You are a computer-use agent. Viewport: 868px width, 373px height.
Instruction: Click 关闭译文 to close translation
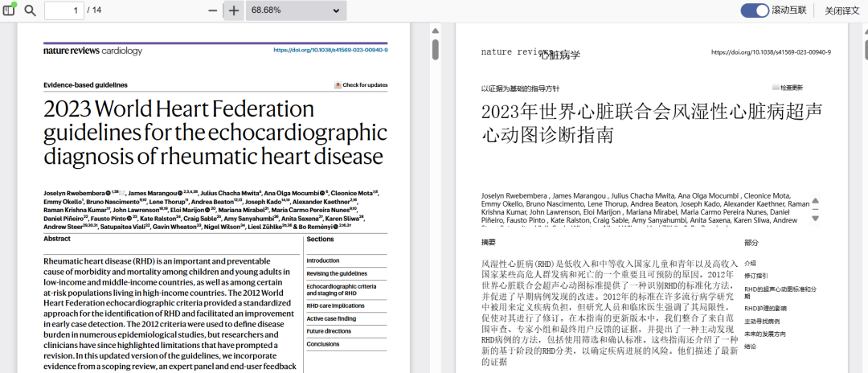[x=842, y=10]
